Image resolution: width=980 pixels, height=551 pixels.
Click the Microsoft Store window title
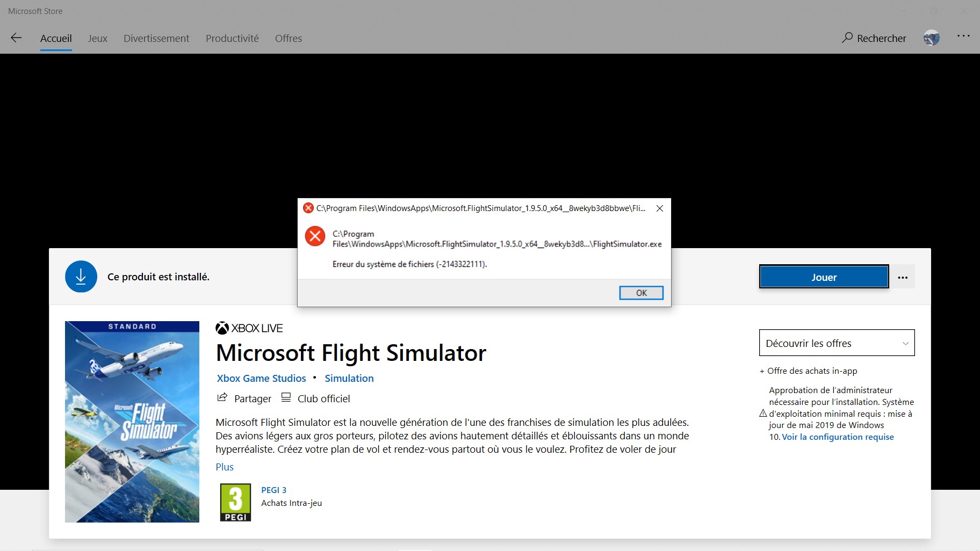(x=35, y=11)
